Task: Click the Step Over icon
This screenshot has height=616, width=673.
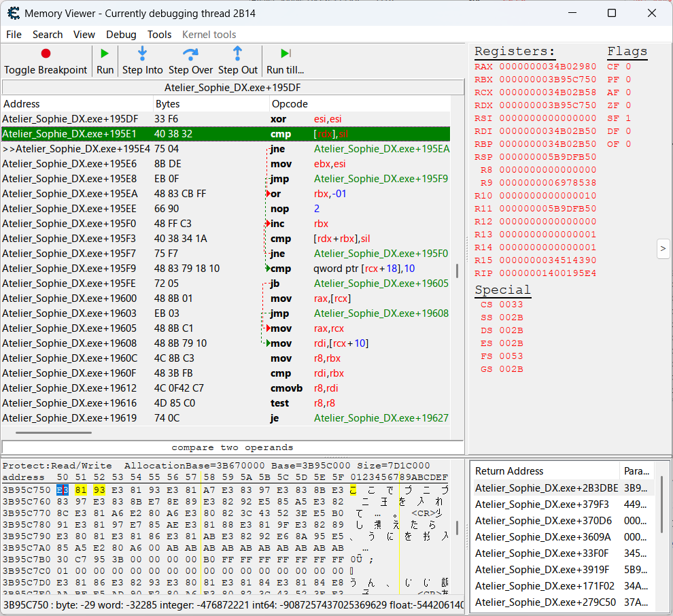Action: tap(190, 54)
